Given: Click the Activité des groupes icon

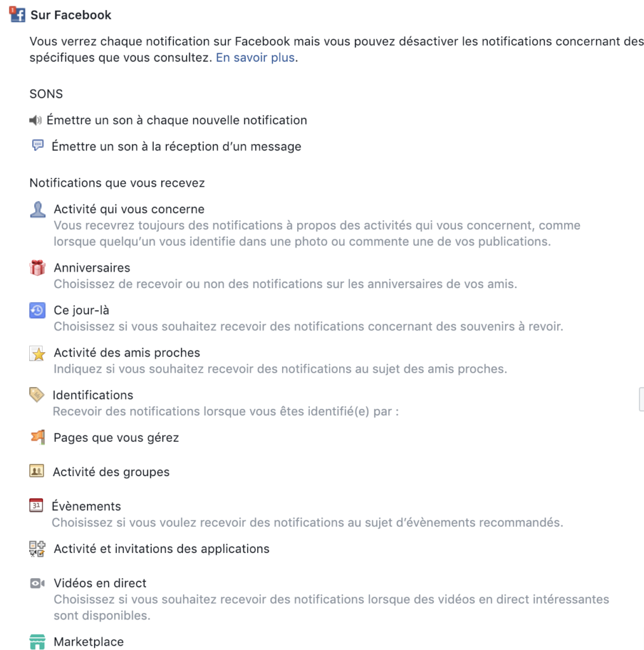Looking at the screenshot, I should click(36, 472).
